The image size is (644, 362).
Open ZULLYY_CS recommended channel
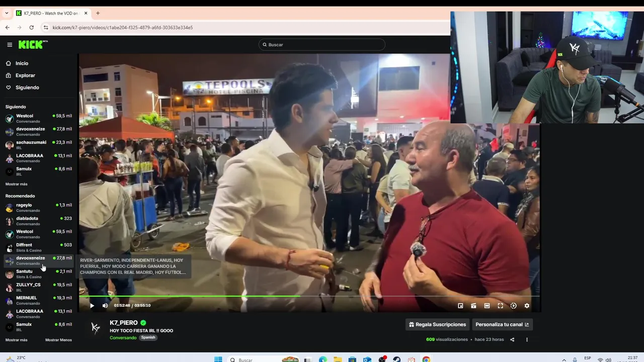click(39, 287)
